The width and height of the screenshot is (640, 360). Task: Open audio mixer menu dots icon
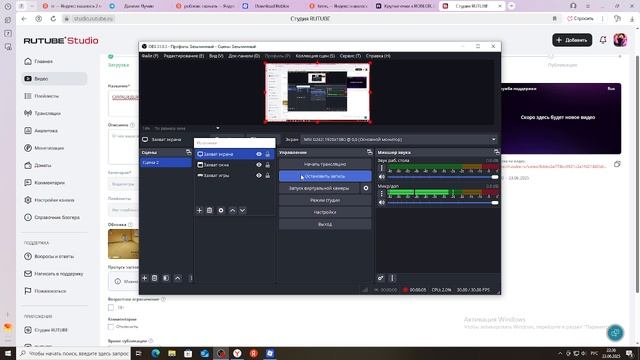392,278
